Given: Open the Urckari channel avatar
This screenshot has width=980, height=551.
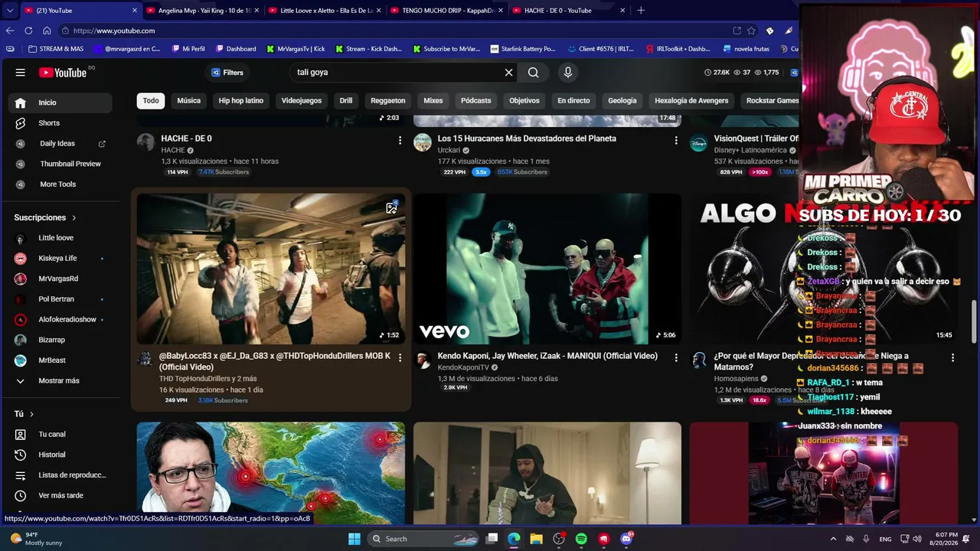Looking at the screenshot, I should pos(423,142).
